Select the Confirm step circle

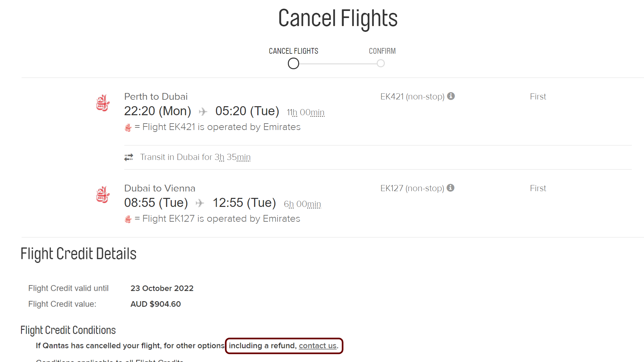point(381,63)
